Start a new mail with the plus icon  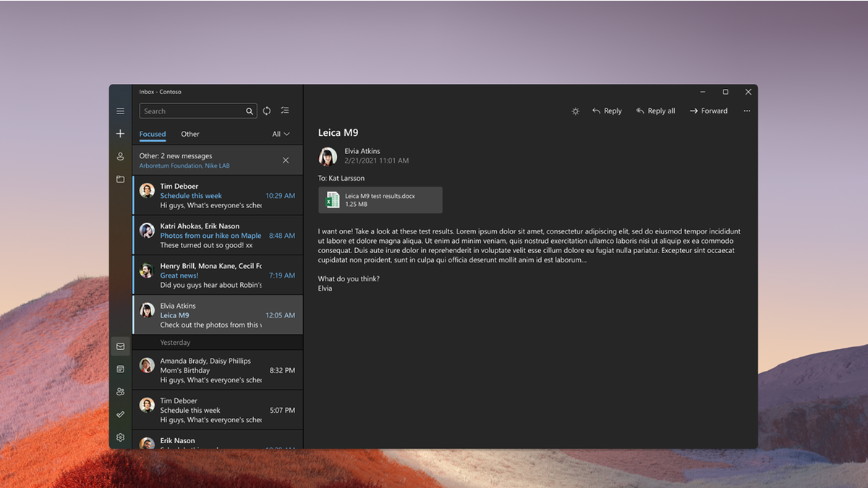coord(120,134)
